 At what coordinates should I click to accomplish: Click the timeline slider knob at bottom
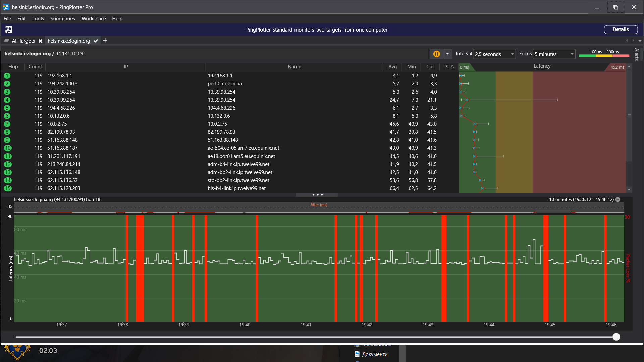pos(616,337)
